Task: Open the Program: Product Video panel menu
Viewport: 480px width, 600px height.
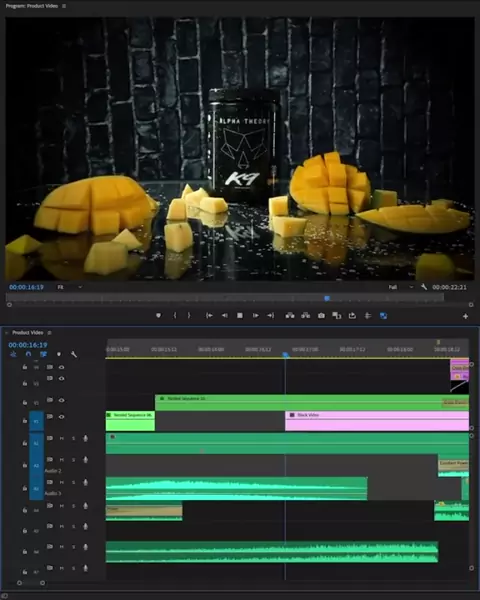Action: (x=64, y=6)
